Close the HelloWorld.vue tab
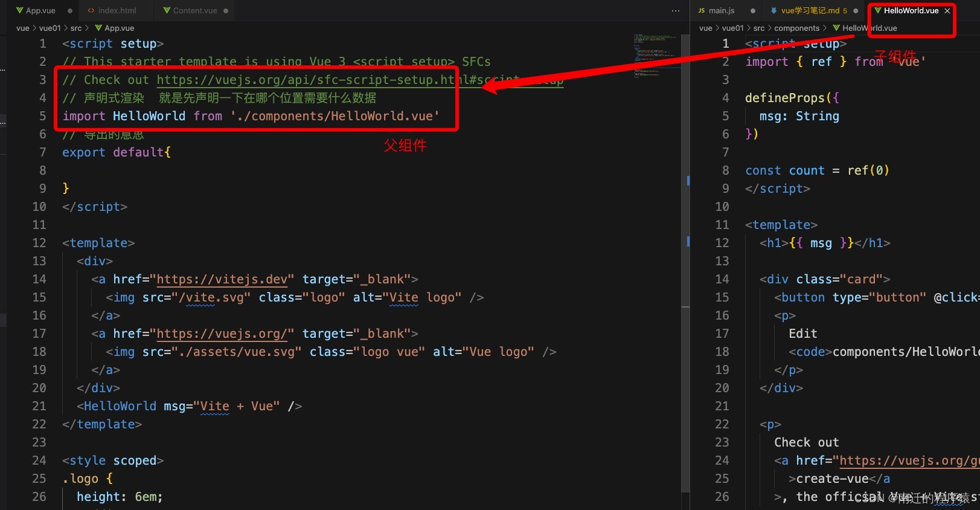 tap(947, 11)
